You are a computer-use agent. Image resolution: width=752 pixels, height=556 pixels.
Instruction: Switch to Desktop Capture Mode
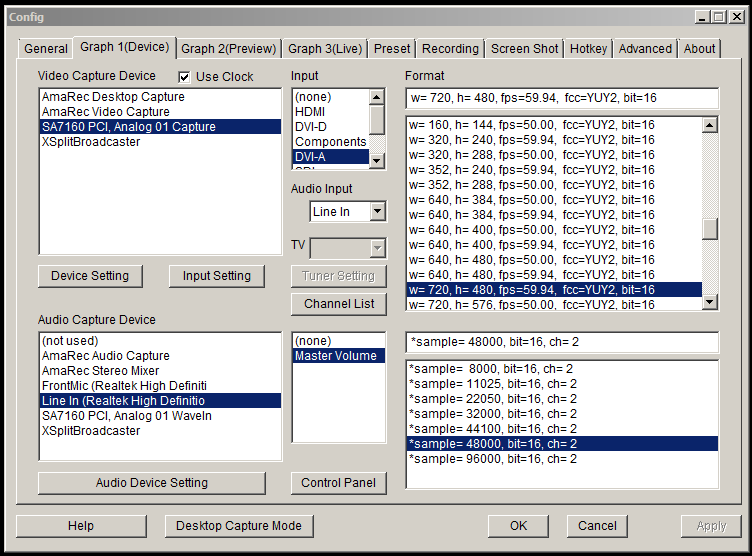[239, 526]
